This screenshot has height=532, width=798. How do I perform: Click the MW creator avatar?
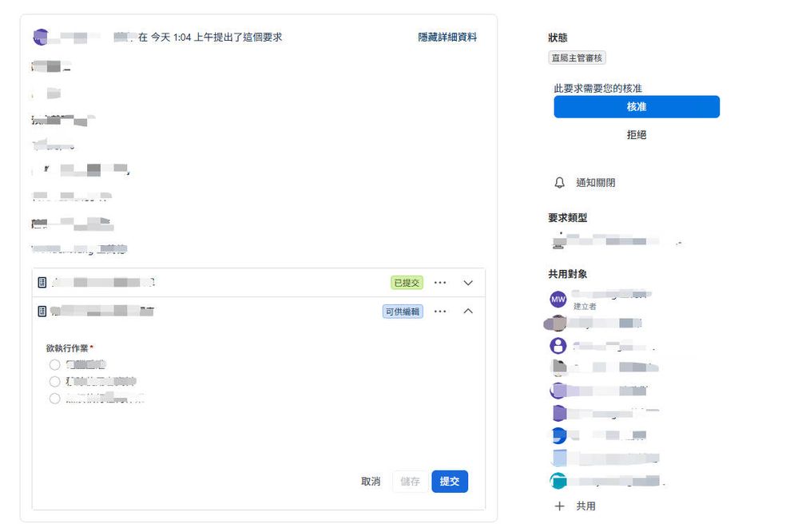(x=558, y=300)
